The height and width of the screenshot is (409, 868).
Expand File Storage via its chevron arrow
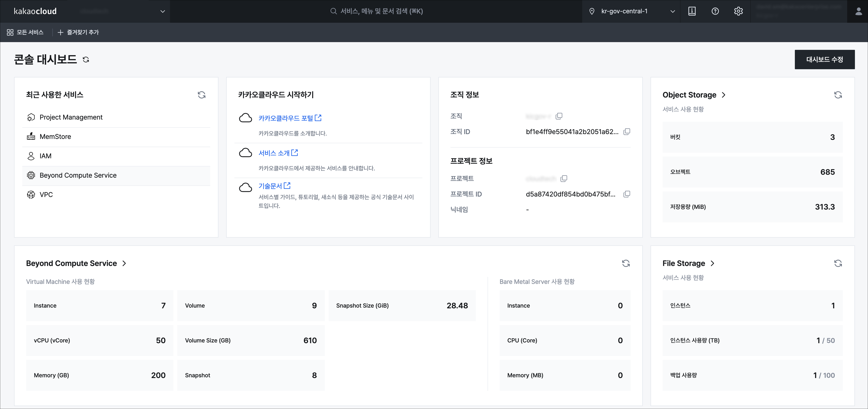(712, 263)
